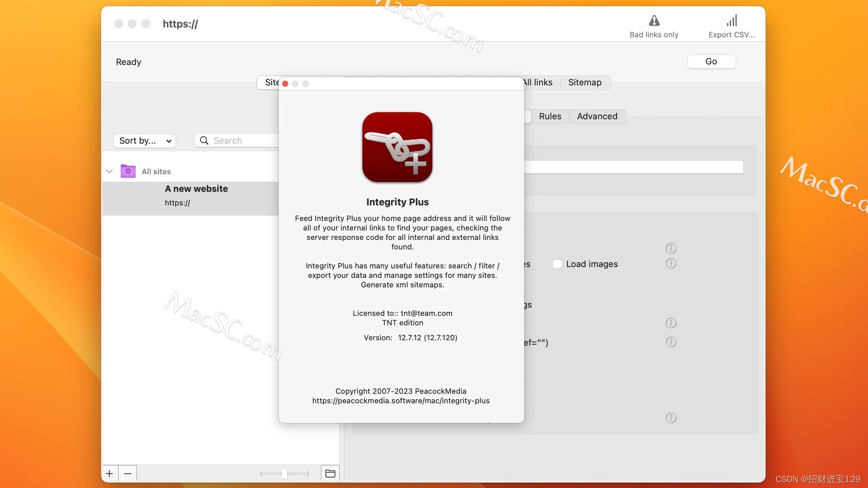Open the Sort by dropdown
Viewport: 868px width, 488px height.
click(145, 141)
